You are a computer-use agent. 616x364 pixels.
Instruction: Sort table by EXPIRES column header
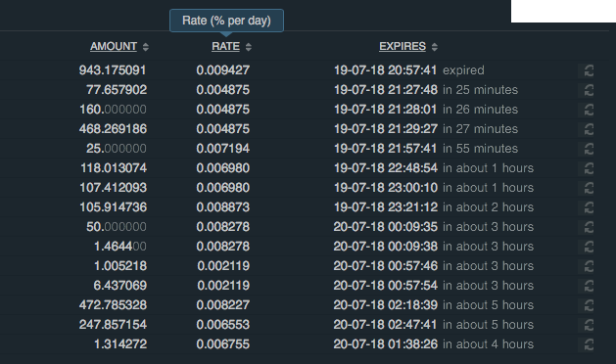tap(403, 46)
